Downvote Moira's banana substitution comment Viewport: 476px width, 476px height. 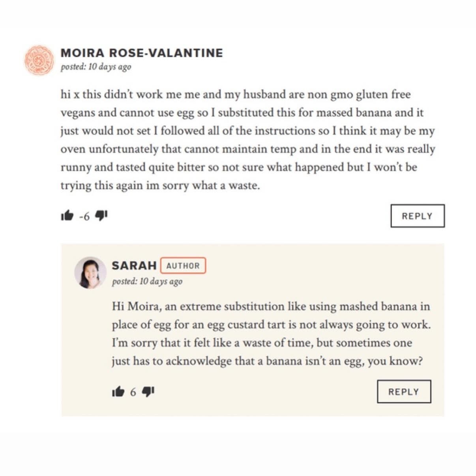(101, 216)
